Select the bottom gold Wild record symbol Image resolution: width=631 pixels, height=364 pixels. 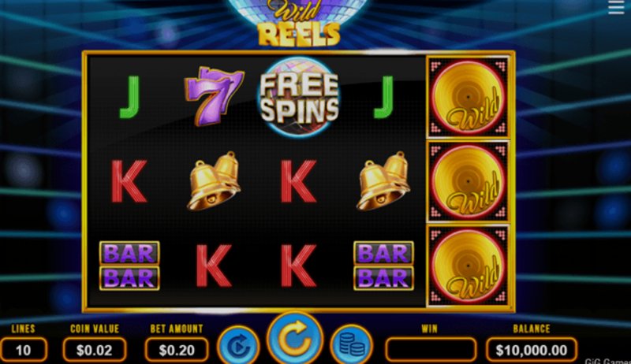(468, 266)
